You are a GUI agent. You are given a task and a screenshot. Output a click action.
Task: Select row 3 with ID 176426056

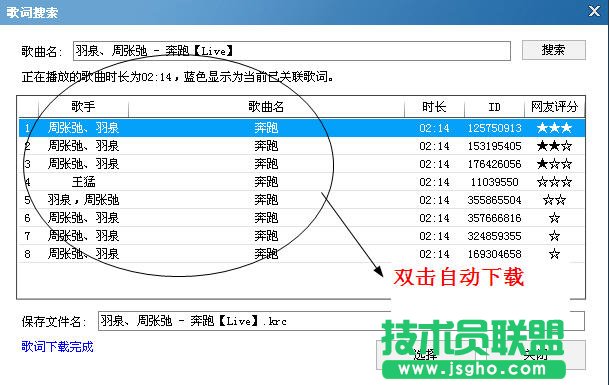(x=302, y=164)
